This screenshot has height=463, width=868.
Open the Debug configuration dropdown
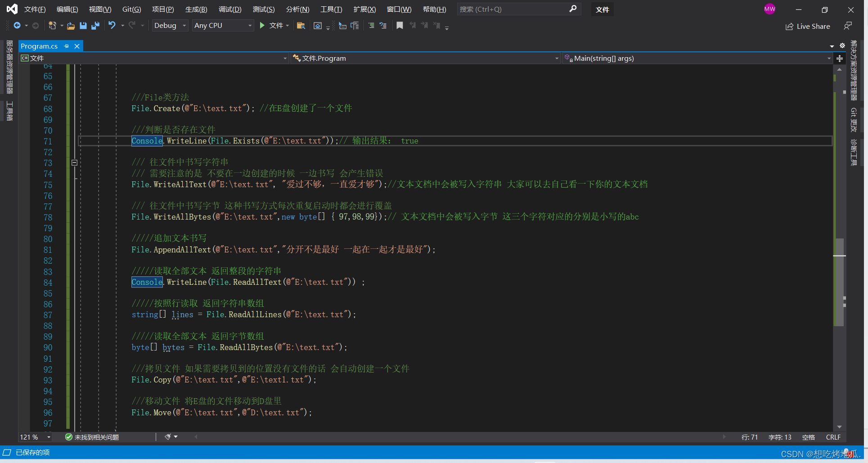(x=170, y=26)
